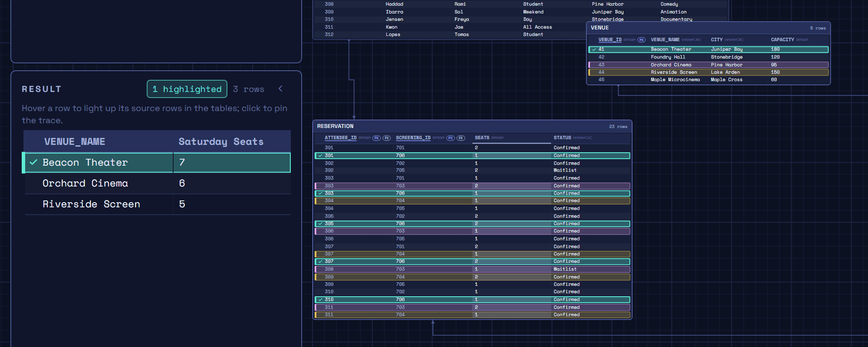
Task: Click the Saturday Seats column header
Action: click(x=221, y=141)
